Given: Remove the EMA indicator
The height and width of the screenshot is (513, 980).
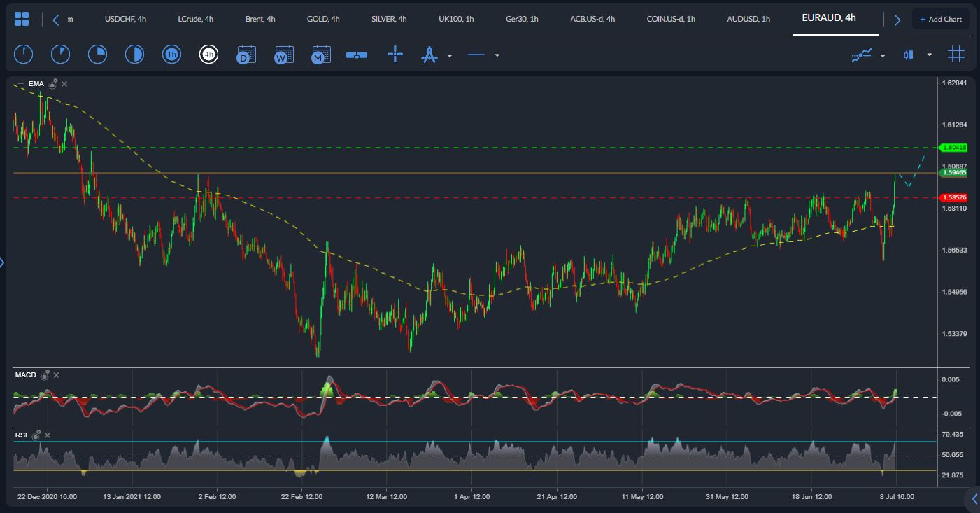Looking at the screenshot, I should [x=64, y=84].
